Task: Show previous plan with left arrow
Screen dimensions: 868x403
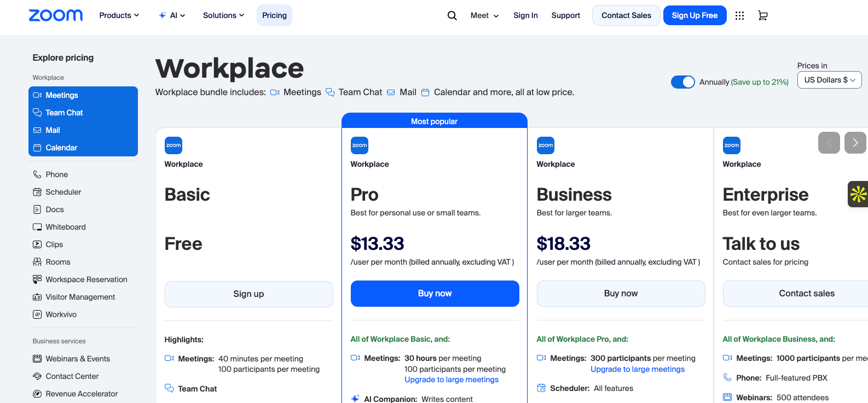Action: (x=829, y=143)
